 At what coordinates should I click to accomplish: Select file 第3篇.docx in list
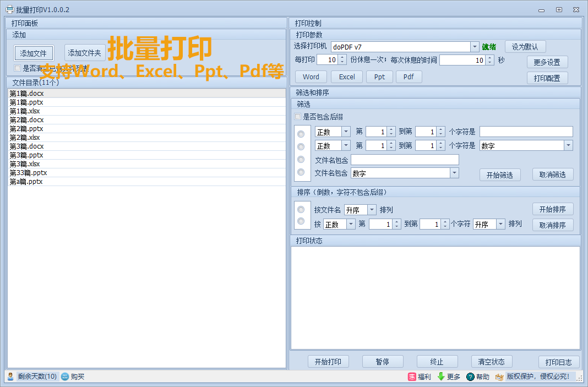point(146,146)
